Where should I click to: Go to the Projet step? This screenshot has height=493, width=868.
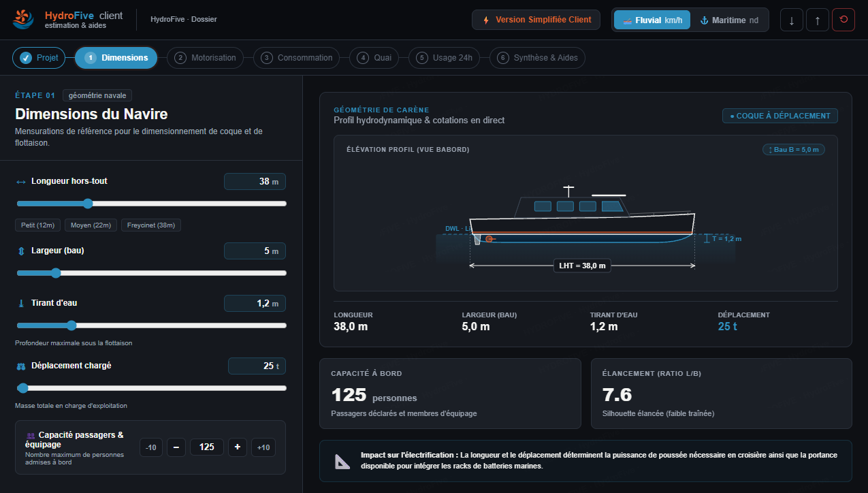tap(38, 58)
